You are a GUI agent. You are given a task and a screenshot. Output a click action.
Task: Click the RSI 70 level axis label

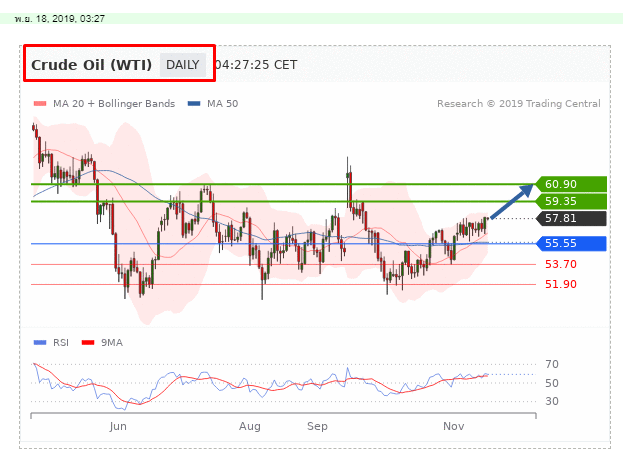(x=551, y=365)
